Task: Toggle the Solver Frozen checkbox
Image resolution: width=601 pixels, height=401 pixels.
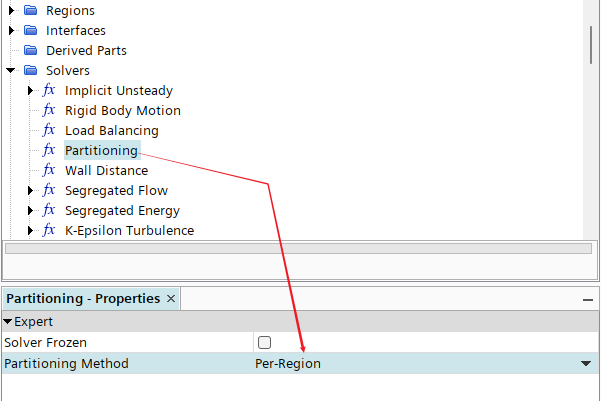Action: click(264, 342)
